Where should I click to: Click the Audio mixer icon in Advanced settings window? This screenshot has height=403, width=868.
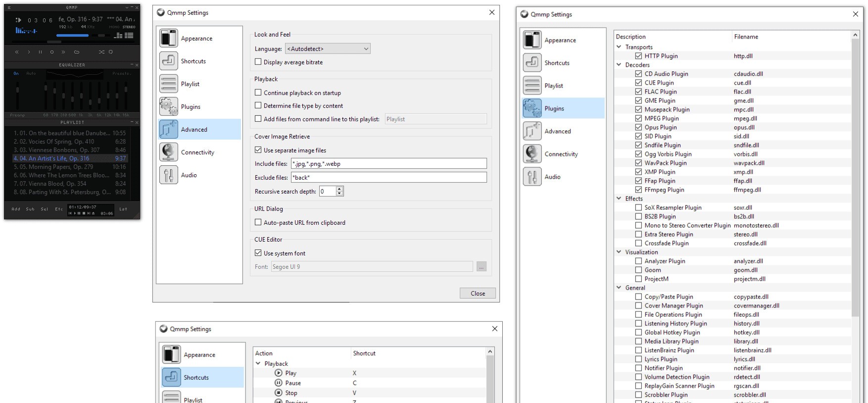click(168, 175)
